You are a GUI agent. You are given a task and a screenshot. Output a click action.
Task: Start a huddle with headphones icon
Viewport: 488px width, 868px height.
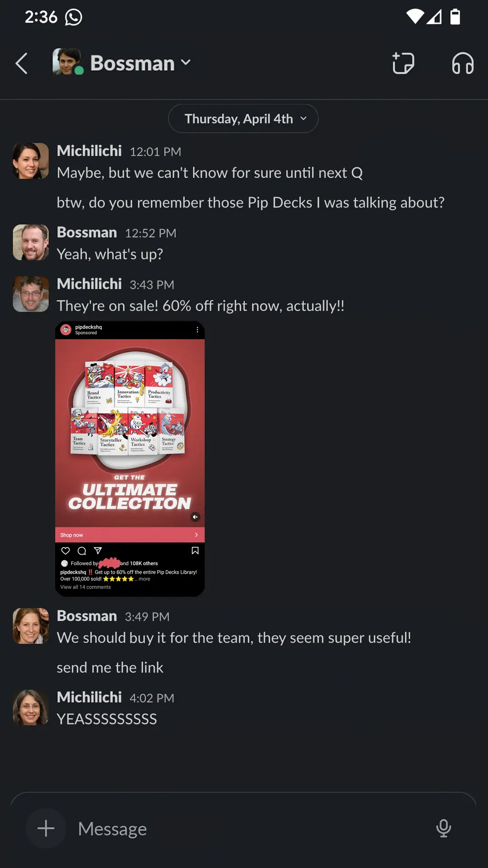coord(463,63)
